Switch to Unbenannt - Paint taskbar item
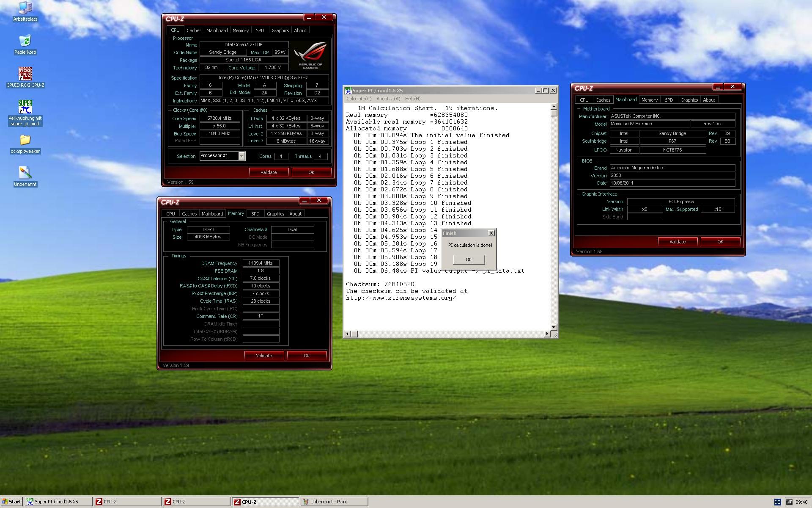The image size is (812, 508). pyautogui.click(x=335, y=502)
